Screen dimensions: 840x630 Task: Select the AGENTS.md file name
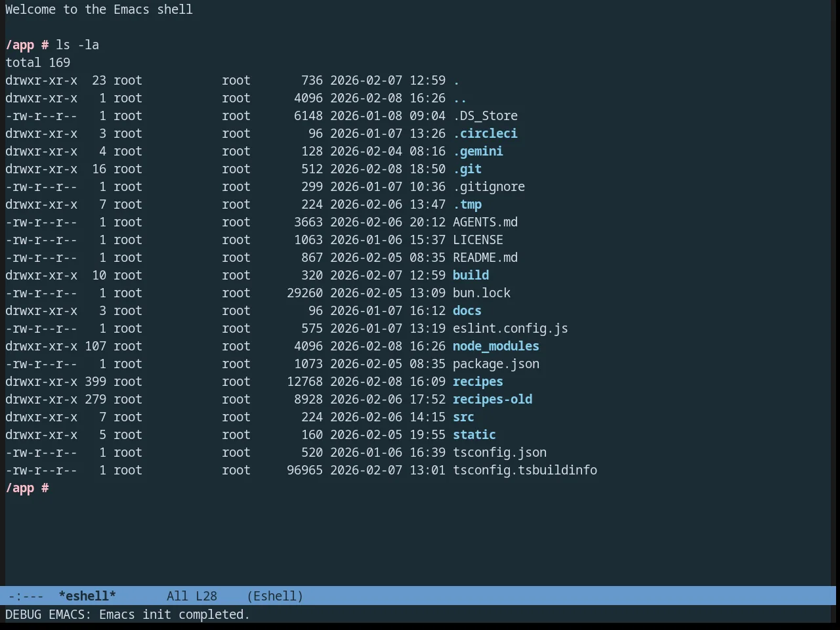(485, 222)
